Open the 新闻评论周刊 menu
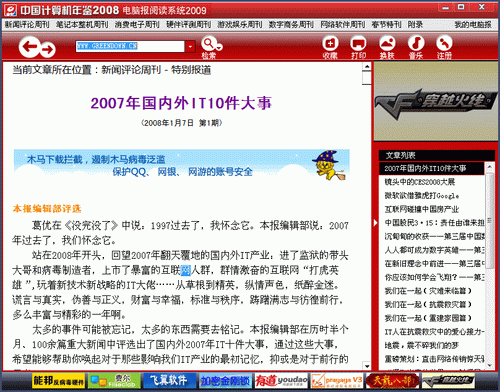 point(27,24)
